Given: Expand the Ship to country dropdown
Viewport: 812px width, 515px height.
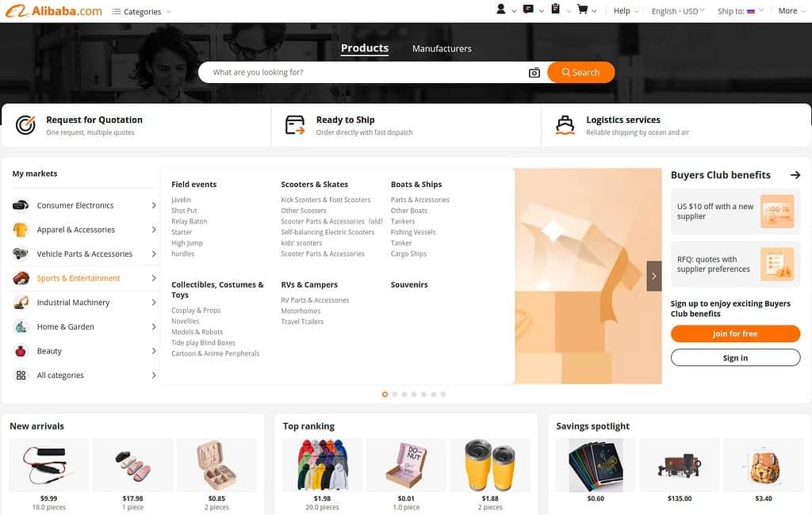Looking at the screenshot, I should 740,11.
